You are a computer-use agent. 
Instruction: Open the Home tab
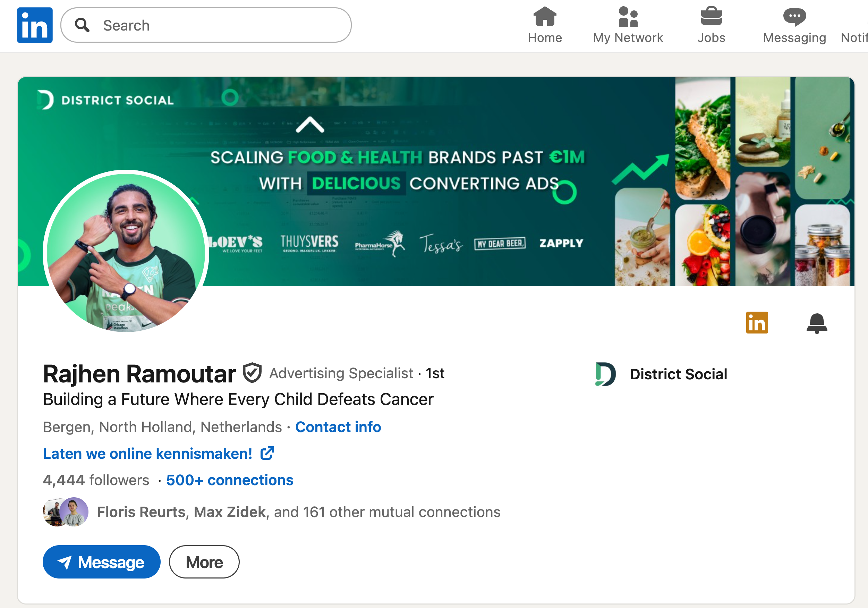tap(545, 25)
